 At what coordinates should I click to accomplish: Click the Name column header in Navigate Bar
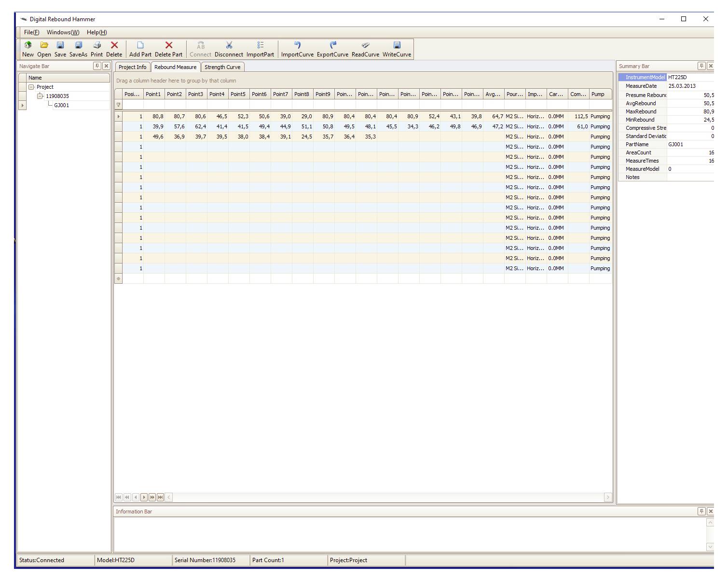[68, 78]
